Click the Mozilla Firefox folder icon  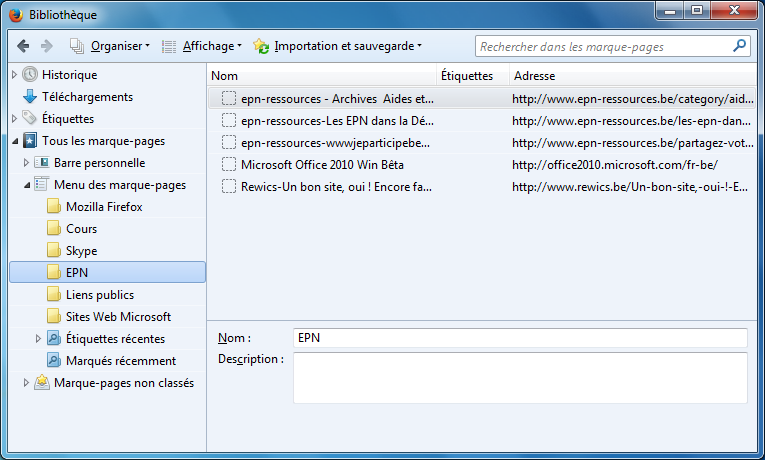tap(54, 206)
